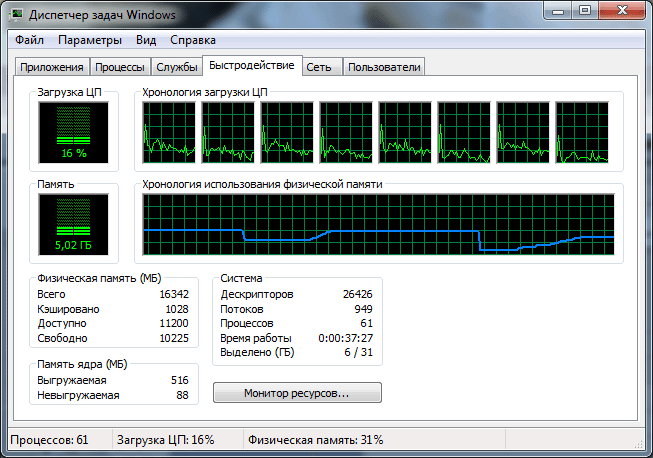Viewport: 653px width, 458px height.
Task: Switch to the Приложения tab
Action: pyautogui.click(x=52, y=67)
